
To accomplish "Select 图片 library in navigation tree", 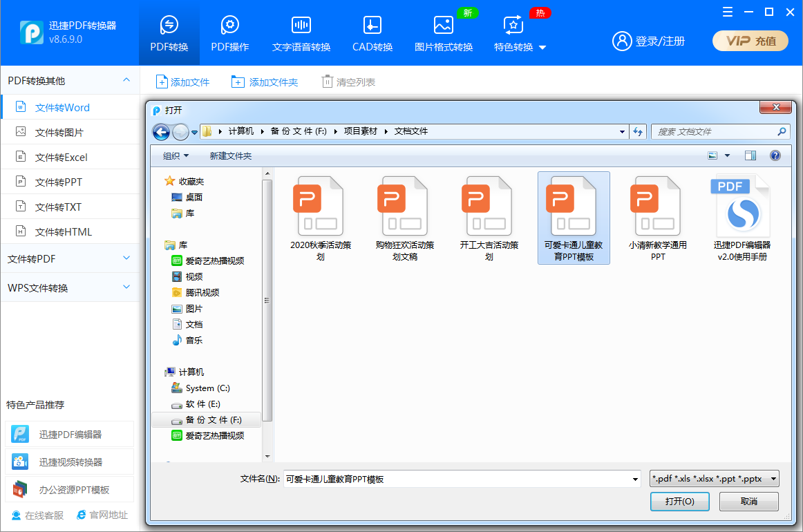I will click(187, 308).
